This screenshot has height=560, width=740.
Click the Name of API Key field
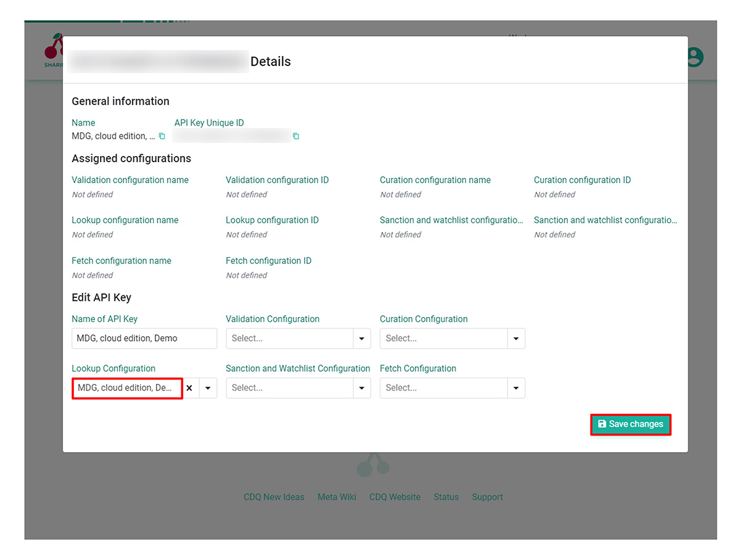point(144,339)
